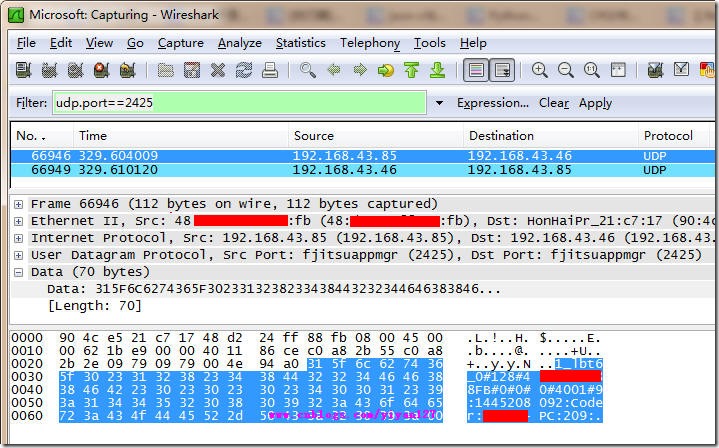This screenshot has width=719, height=448.
Task: Edit display filters toolbar icon
Action: point(682,70)
